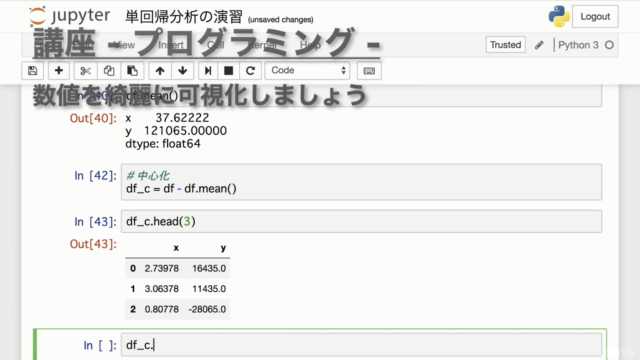Click the Trusted notebook button
The height and width of the screenshot is (360, 640).
tap(505, 45)
